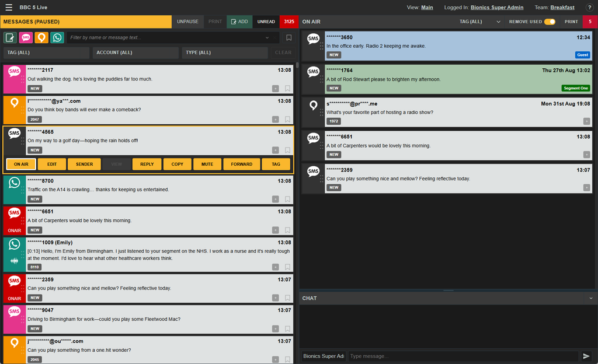Click the compose note filter icon

[11, 37]
